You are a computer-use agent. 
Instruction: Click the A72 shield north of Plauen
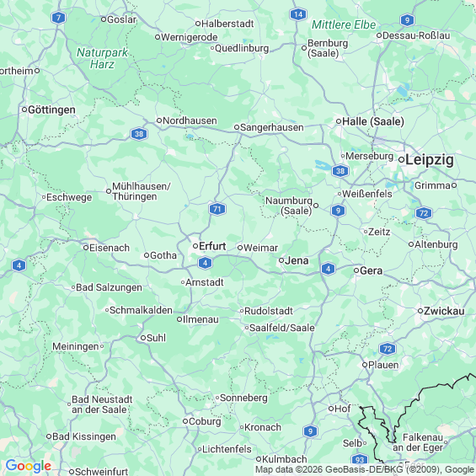click(388, 349)
